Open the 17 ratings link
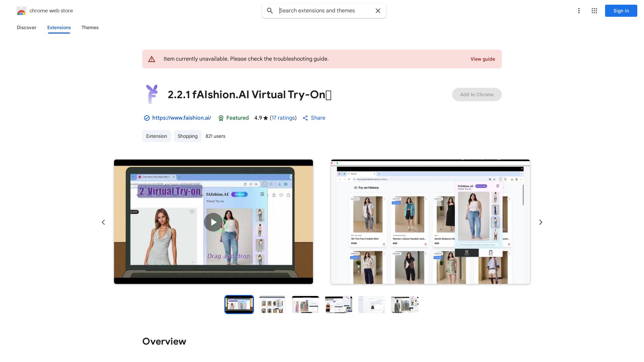 [283, 118]
